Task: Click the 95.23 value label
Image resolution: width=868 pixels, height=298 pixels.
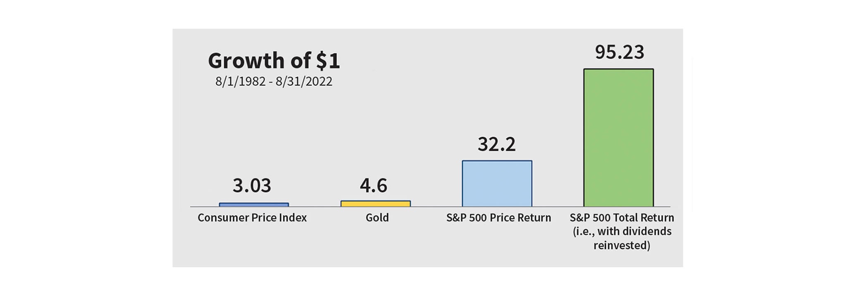Action: click(x=619, y=52)
